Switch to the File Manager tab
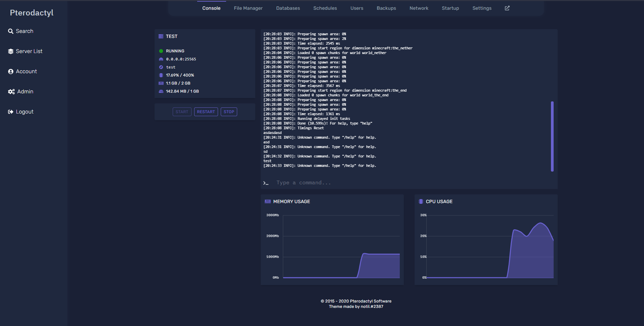The height and width of the screenshot is (326, 644). click(x=248, y=8)
